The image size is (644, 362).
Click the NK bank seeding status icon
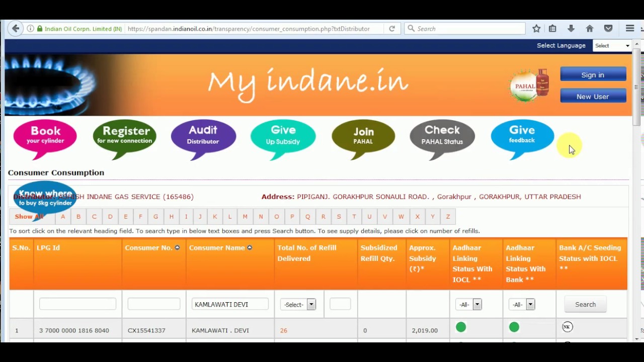[567, 327]
